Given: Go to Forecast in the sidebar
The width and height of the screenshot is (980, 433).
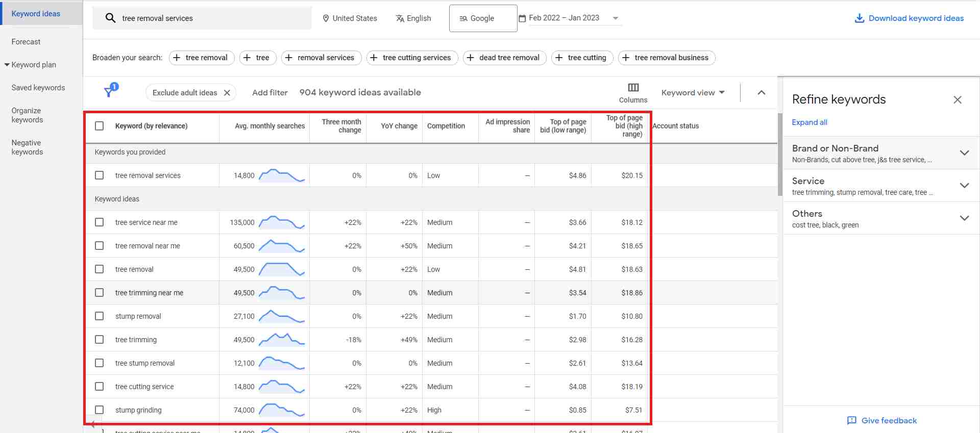Looking at the screenshot, I should pyautogui.click(x=26, y=42).
